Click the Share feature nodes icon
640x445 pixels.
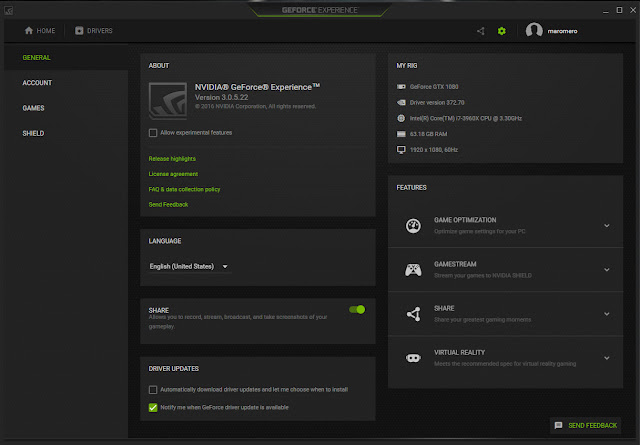tap(413, 314)
